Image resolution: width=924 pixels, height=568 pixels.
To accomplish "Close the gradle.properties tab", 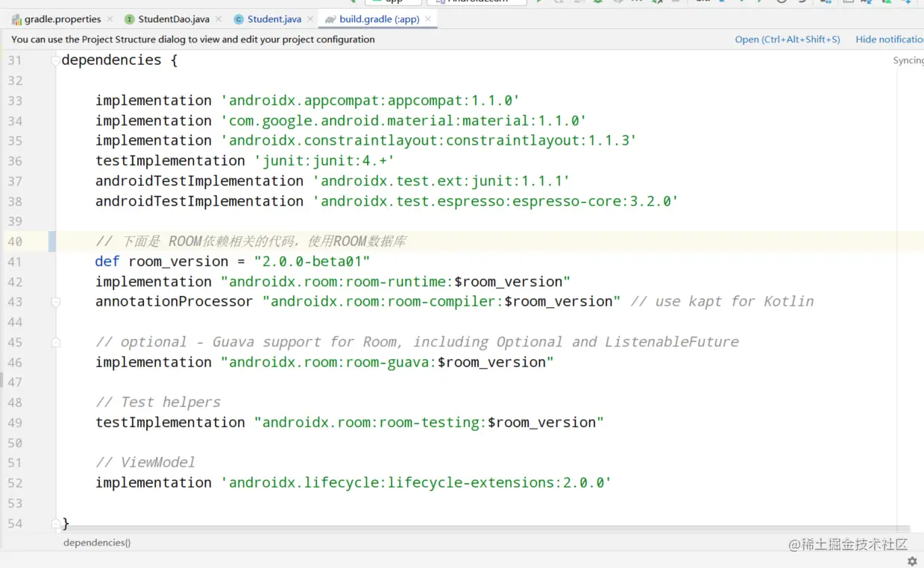I will 110,19.
